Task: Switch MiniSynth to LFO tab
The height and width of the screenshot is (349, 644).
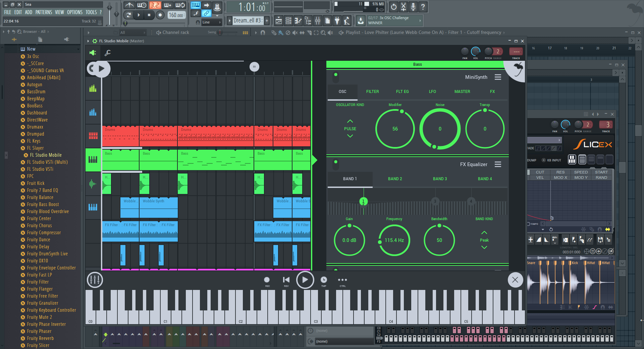Action: (432, 92)
